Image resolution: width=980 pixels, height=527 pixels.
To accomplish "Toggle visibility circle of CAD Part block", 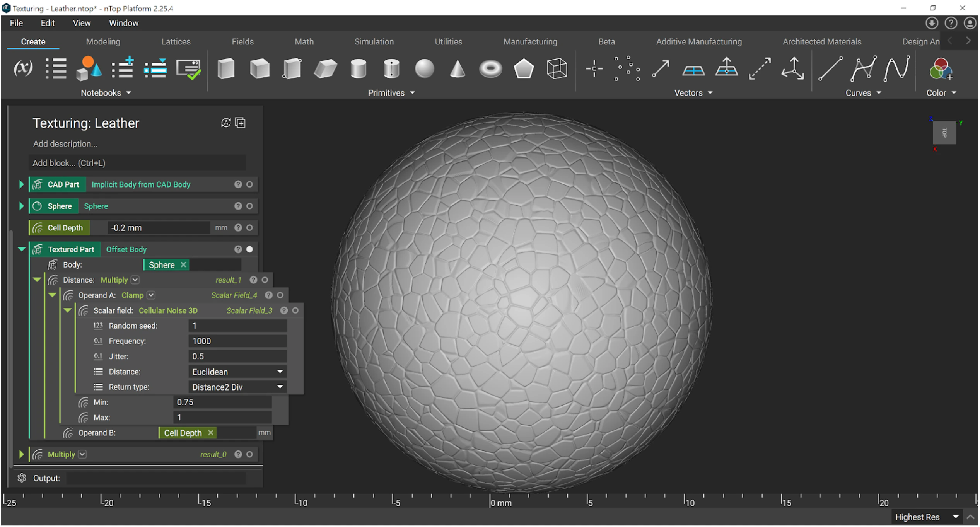I will coord(250,184).
